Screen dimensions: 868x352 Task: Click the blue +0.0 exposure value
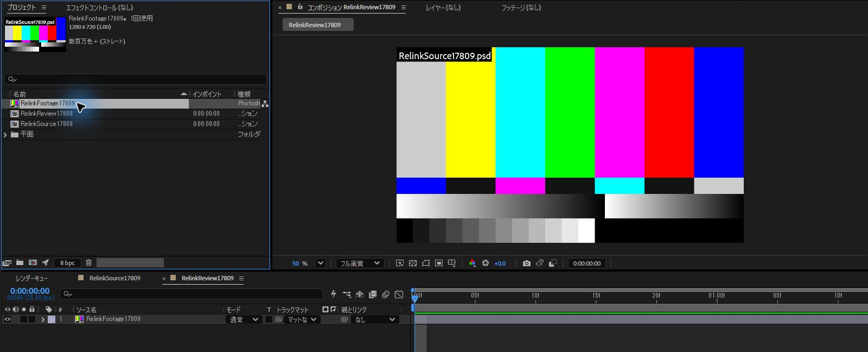coord(500,263)
